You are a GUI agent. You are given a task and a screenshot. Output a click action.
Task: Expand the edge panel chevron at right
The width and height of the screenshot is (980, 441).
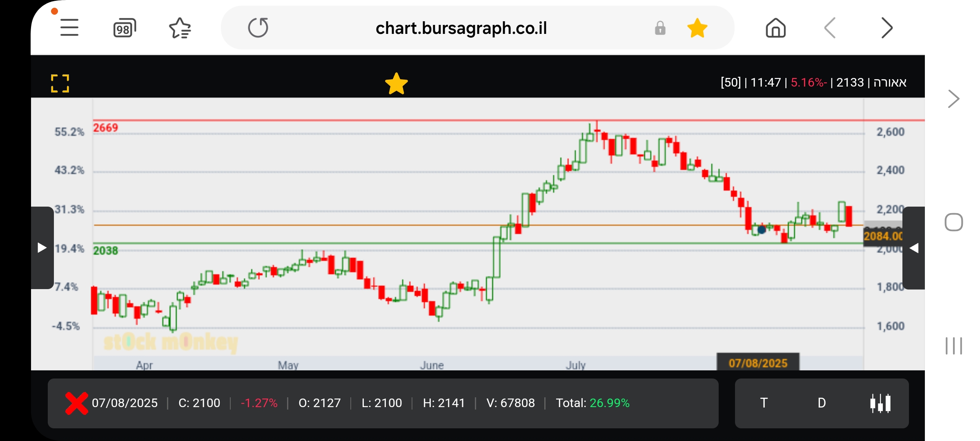coord(953,99)
